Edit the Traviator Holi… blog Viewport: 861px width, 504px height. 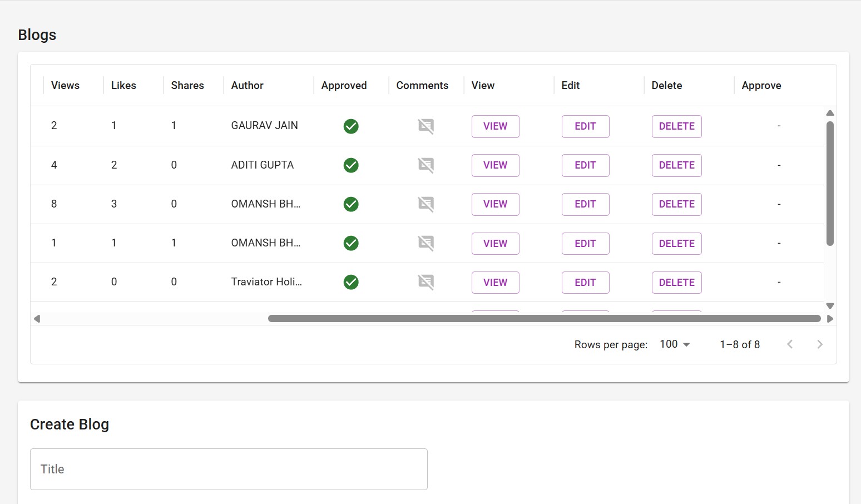coord(586,283)
